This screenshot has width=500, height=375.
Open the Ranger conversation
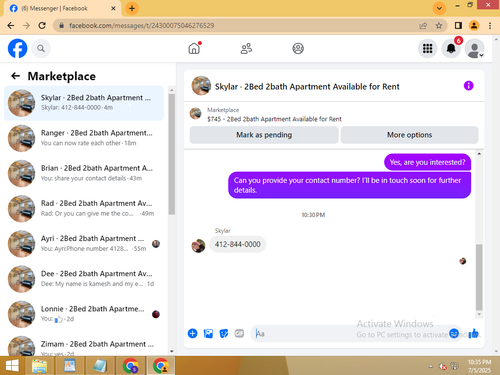tap(84, 138)
